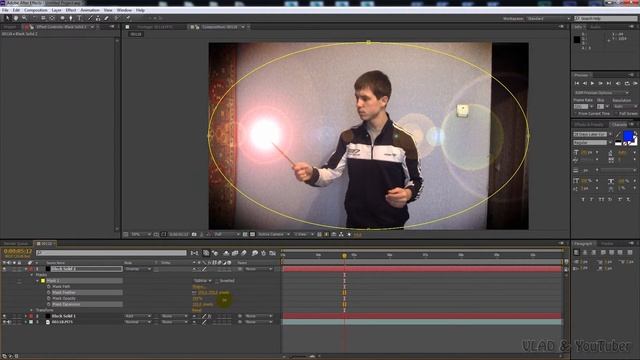Select the Zoom magnifier tool
640x360 pixels.
pyautogui.click(x=24, y=18)
